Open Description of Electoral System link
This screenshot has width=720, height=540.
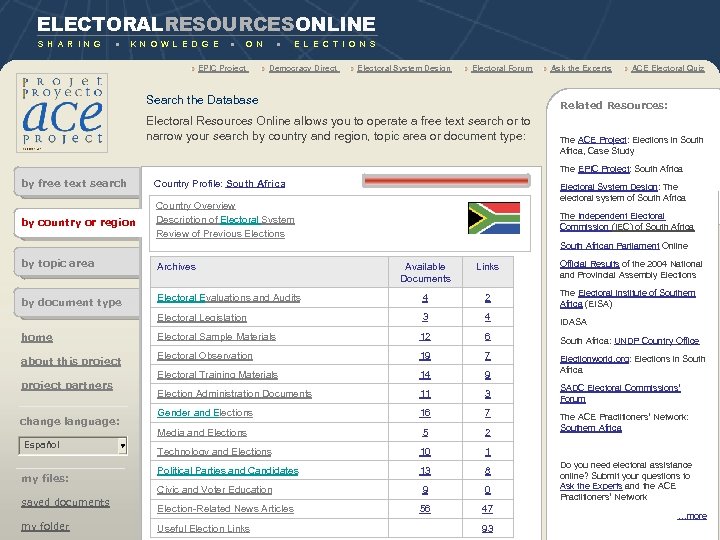225,220
